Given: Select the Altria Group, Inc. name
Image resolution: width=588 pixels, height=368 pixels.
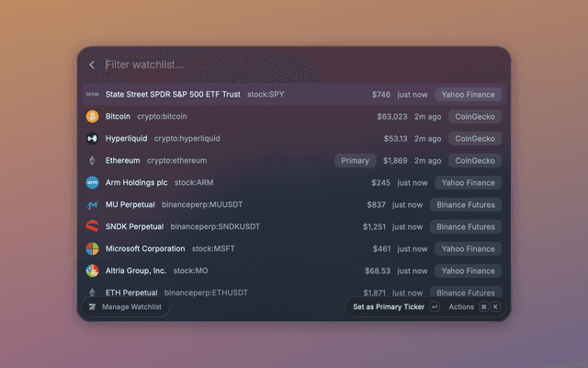Looking at the screenshot, I should [x=136, y=270].
